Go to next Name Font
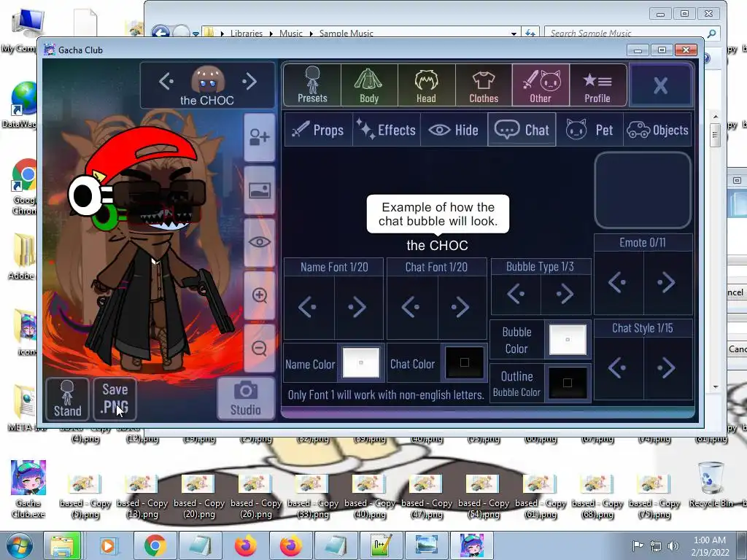The image size is (747, 560). tap(358, 307)
